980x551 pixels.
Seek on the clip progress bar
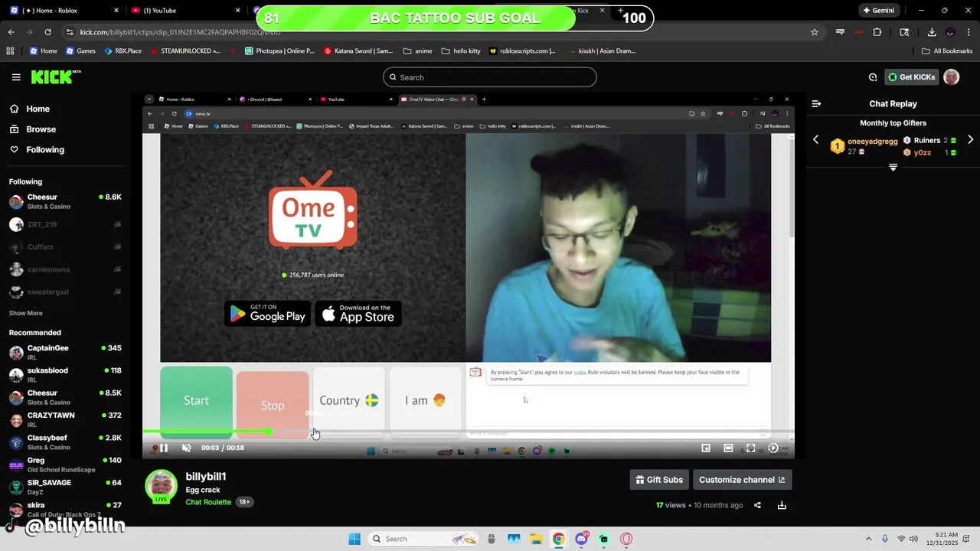coord(468,432)
